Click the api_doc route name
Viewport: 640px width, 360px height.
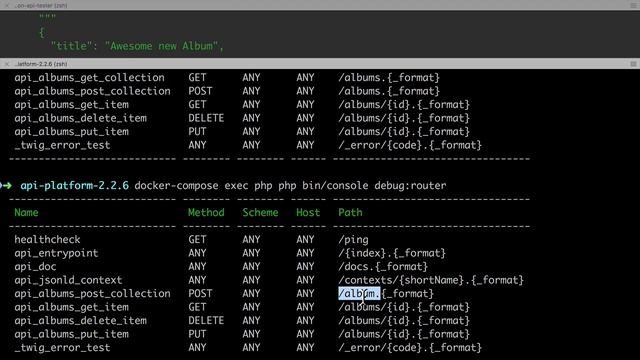35,267
